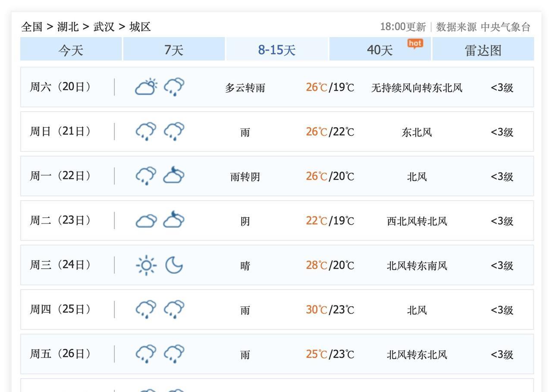Click the 城区 breadcrumb link
Screen dimensions: 552x392
point(140,27)
